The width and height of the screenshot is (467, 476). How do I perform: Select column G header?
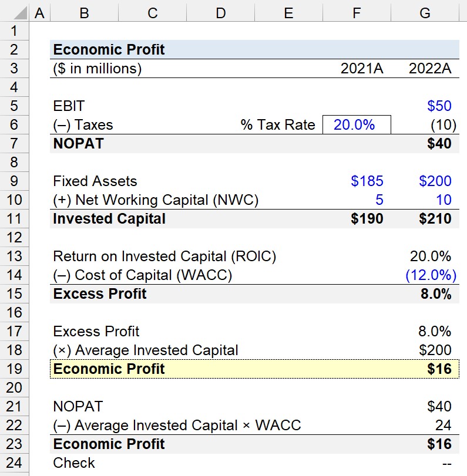tap(425, 13)
